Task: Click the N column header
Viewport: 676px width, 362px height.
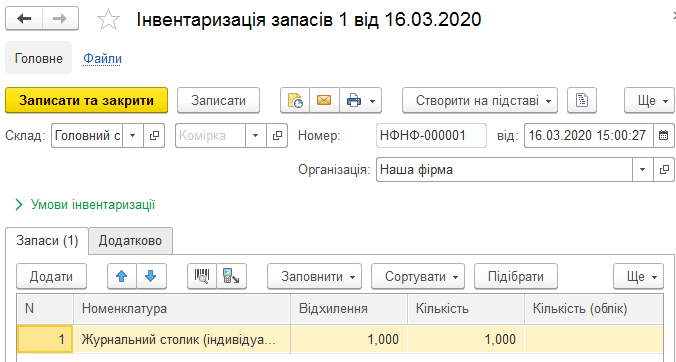Action: 45,309
